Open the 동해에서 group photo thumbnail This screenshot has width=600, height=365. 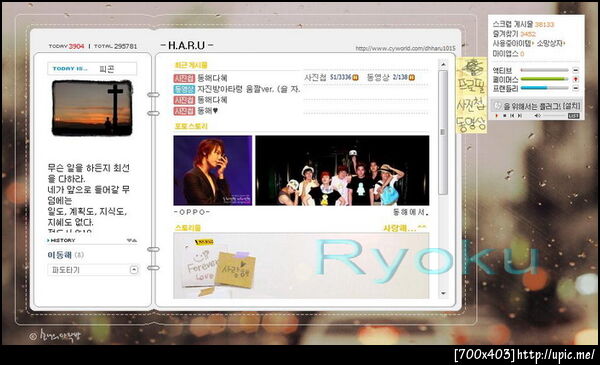tap(342, 170)
